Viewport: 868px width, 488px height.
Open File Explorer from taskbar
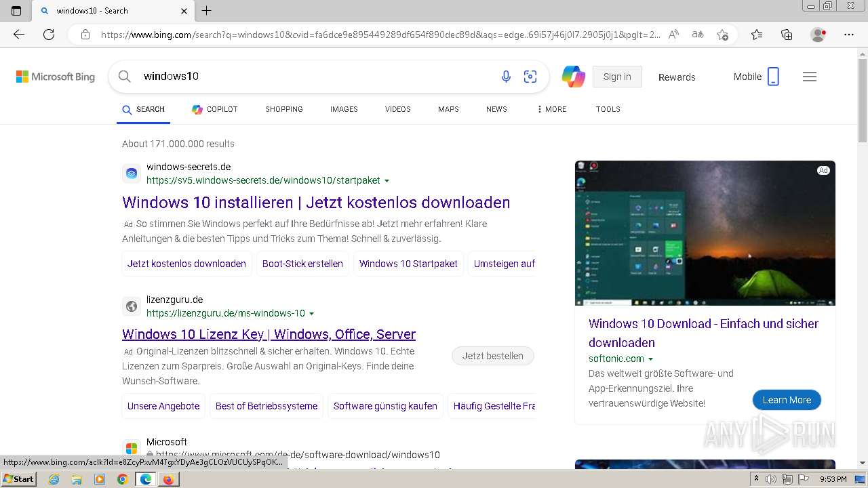(x=77, y=479)
